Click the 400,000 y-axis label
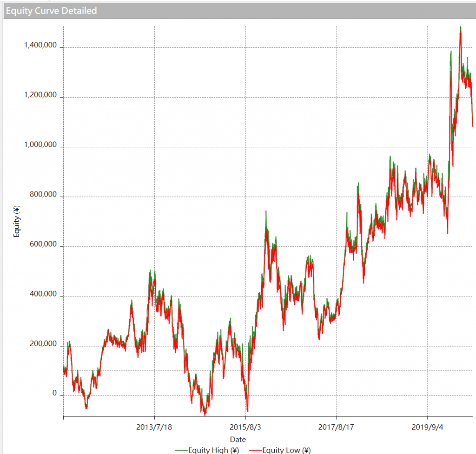Image resolution: width=476 pixels, height=454 pixels. click(45, 294)
